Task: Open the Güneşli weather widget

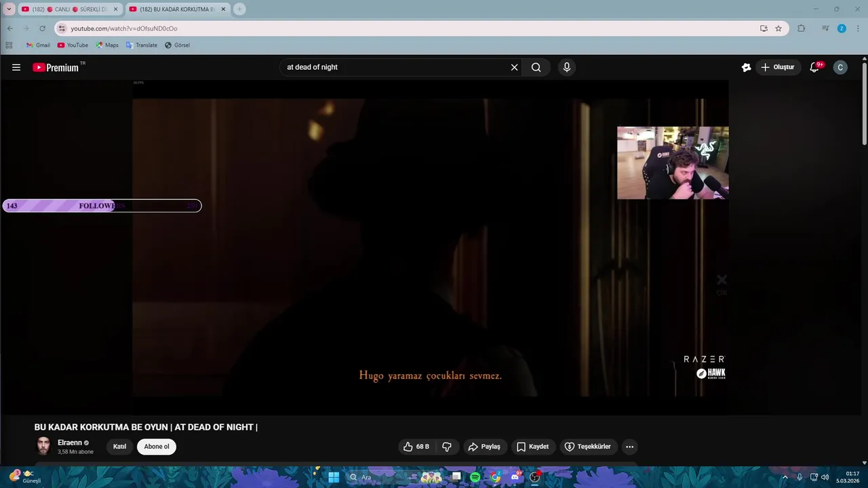Action: click(26, 477)
